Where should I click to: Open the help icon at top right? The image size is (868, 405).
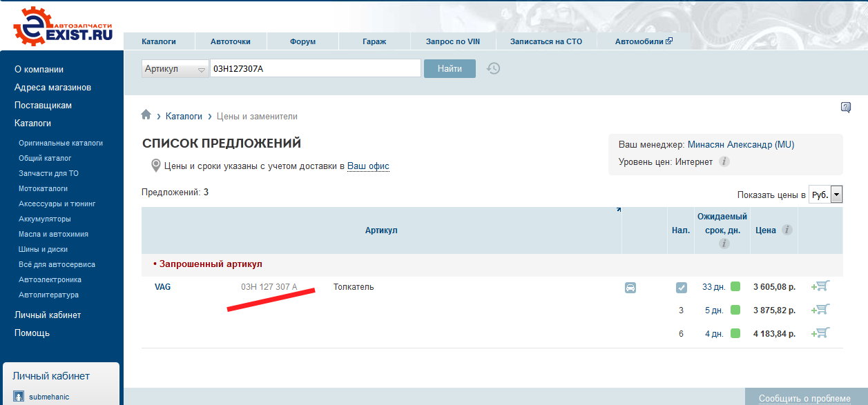click(x=846, y=107)
